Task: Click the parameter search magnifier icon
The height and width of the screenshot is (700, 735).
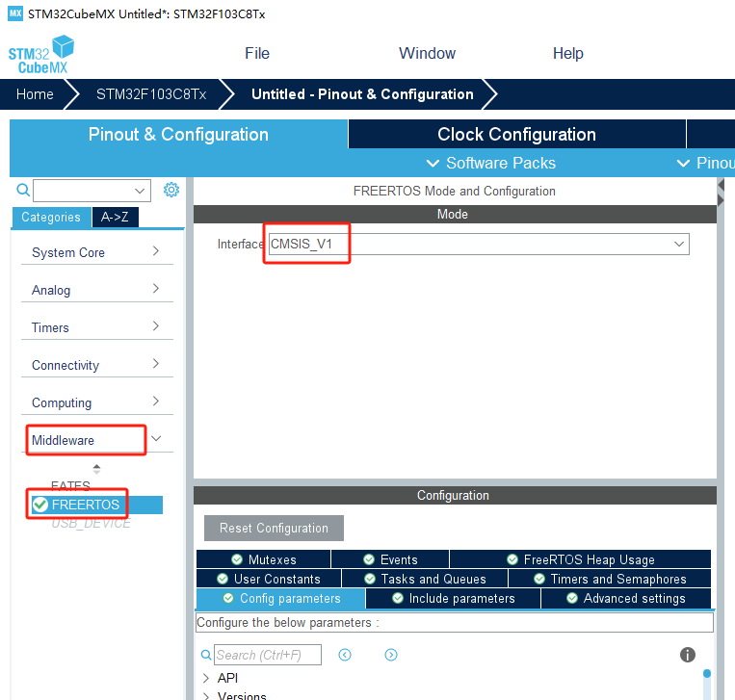Action: point(206,655)
